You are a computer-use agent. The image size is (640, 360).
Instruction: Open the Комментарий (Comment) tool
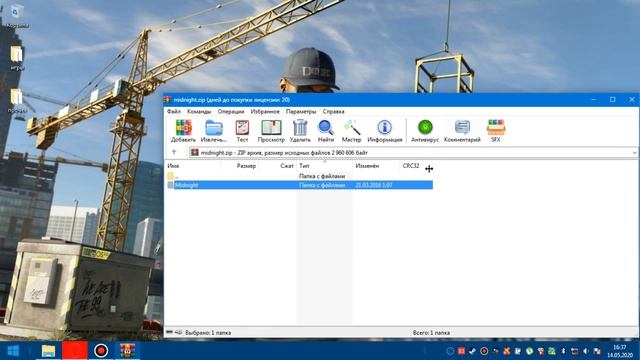tap(462, 131)
